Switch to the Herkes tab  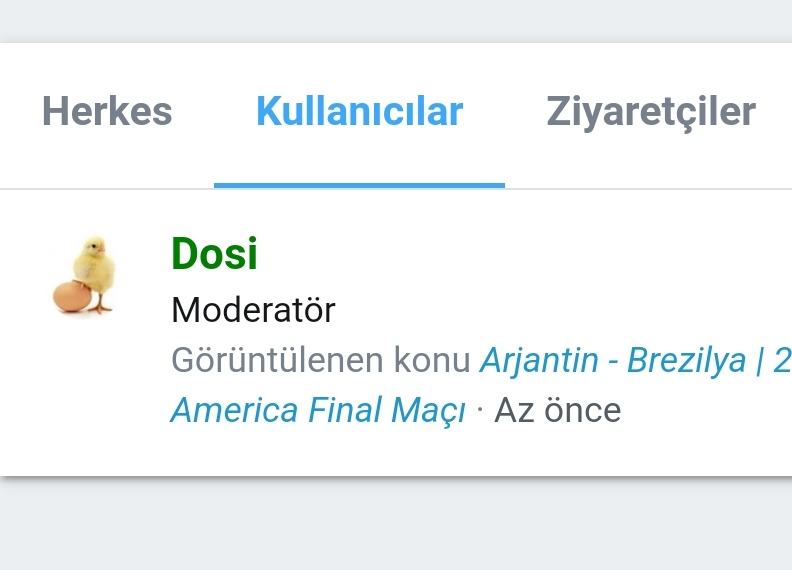click(x=107, y=111)
